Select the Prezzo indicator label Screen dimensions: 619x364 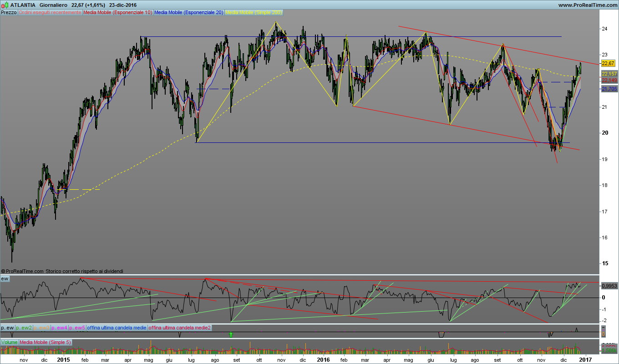click(9, 12)
